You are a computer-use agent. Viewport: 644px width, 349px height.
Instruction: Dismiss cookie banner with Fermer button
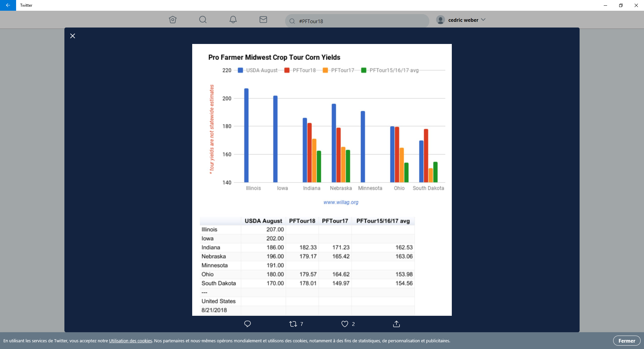(x=627, y=341)
